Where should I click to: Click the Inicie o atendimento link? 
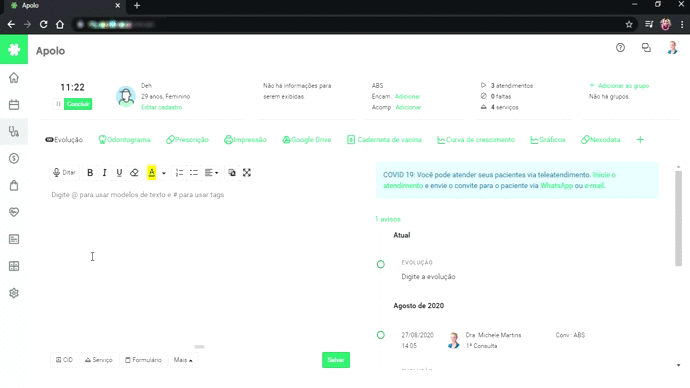(x=499, y=180)
